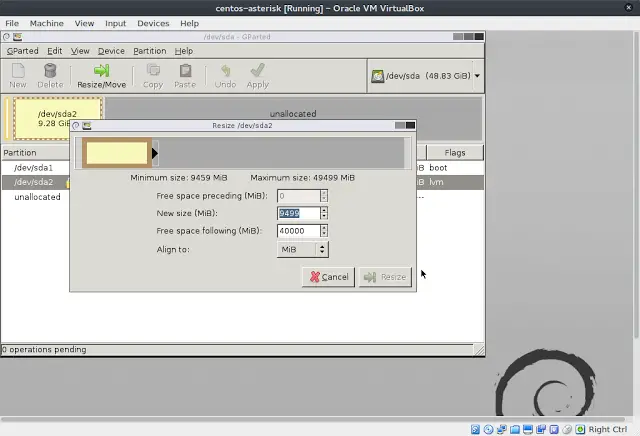The image size is (640, 436).
Task: Click the New size (MiB) input field
Action: click(x=299, y=213)
